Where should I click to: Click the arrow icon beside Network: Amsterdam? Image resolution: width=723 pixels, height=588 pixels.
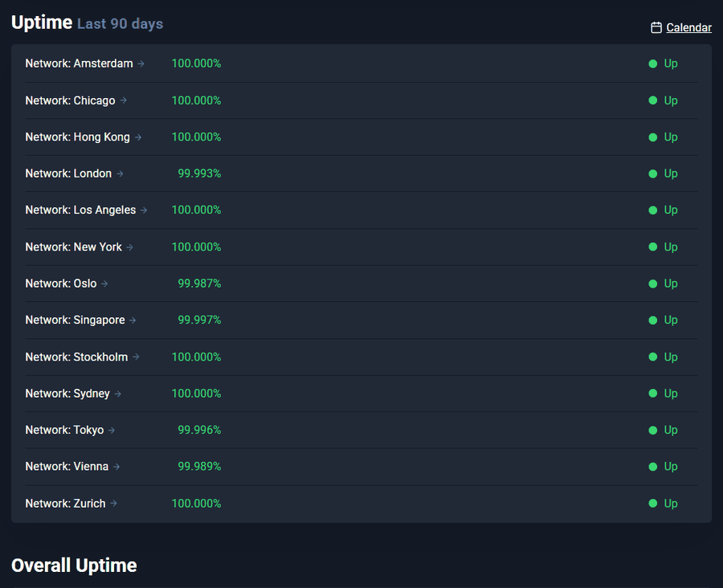141,63
